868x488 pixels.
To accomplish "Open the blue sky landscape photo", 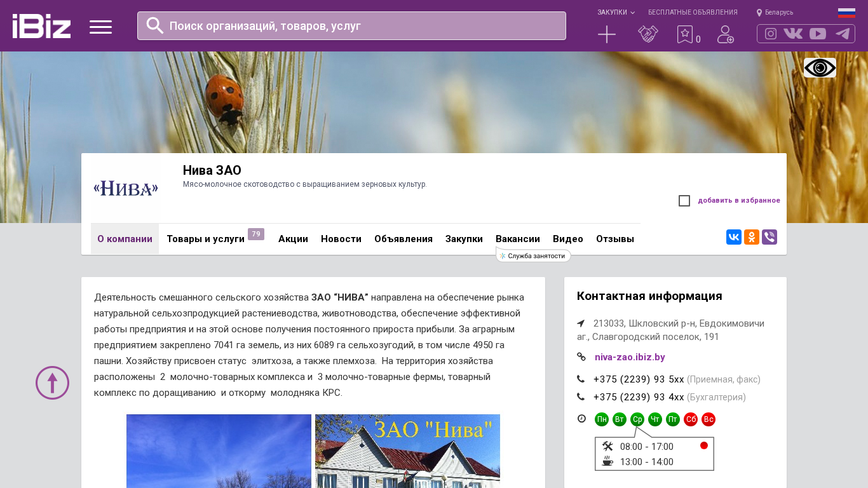I will (x=219, y=451).
